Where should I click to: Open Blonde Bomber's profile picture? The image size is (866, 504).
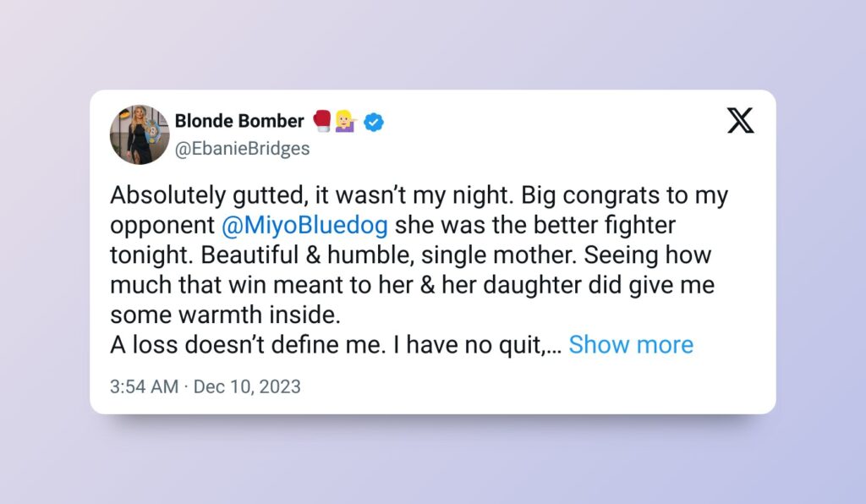point(139,134)
